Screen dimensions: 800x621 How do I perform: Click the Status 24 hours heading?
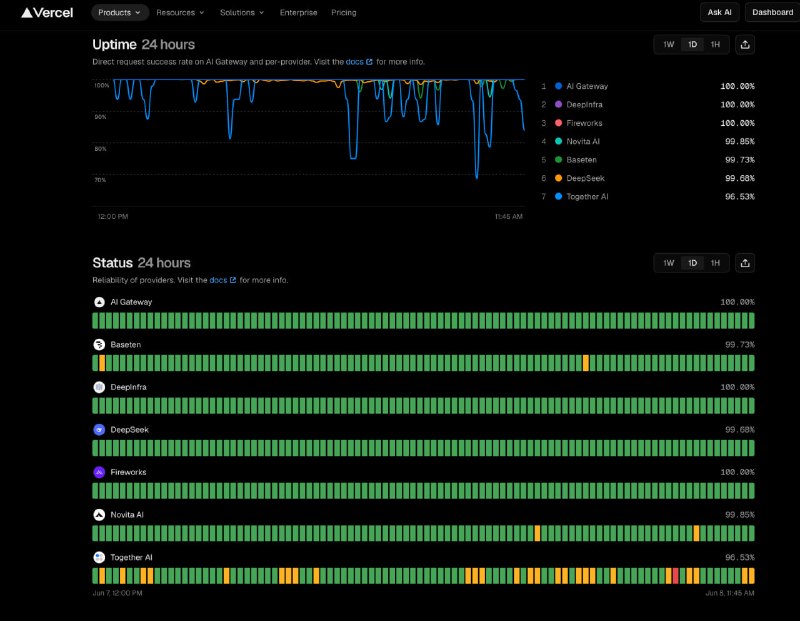(141, 263)
